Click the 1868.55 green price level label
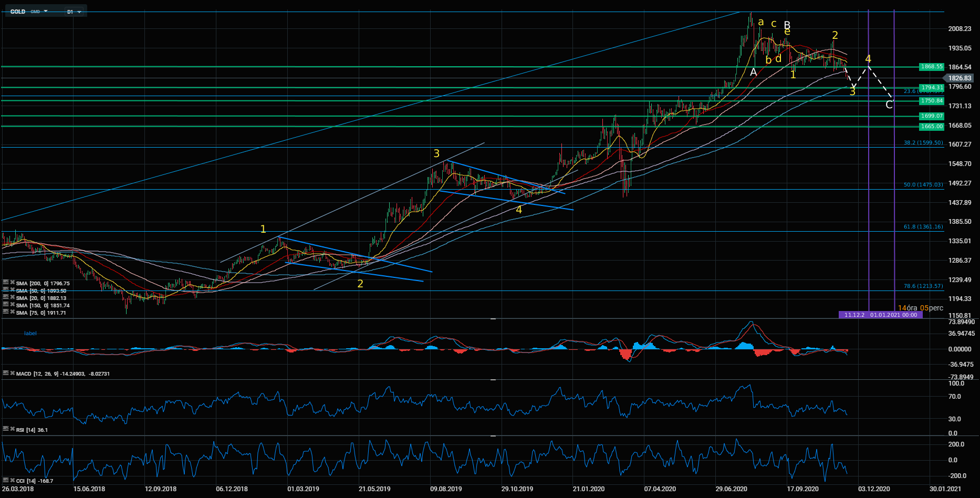980x498 pixels. tap(932, 67)
